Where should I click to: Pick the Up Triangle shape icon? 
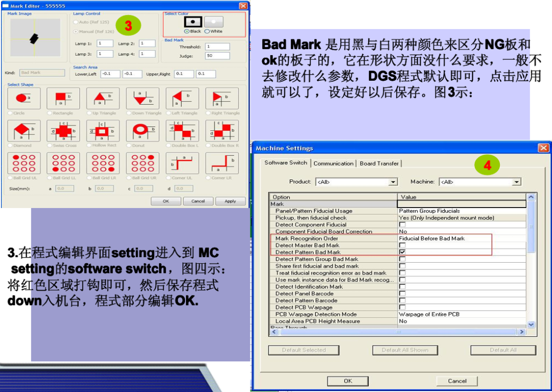click(x=103, y=98)
